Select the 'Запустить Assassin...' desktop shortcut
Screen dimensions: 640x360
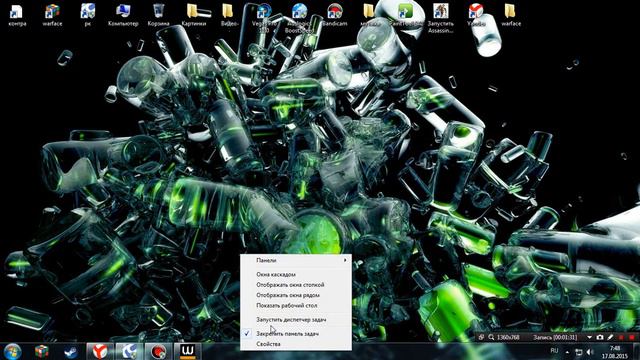(440, 18)
